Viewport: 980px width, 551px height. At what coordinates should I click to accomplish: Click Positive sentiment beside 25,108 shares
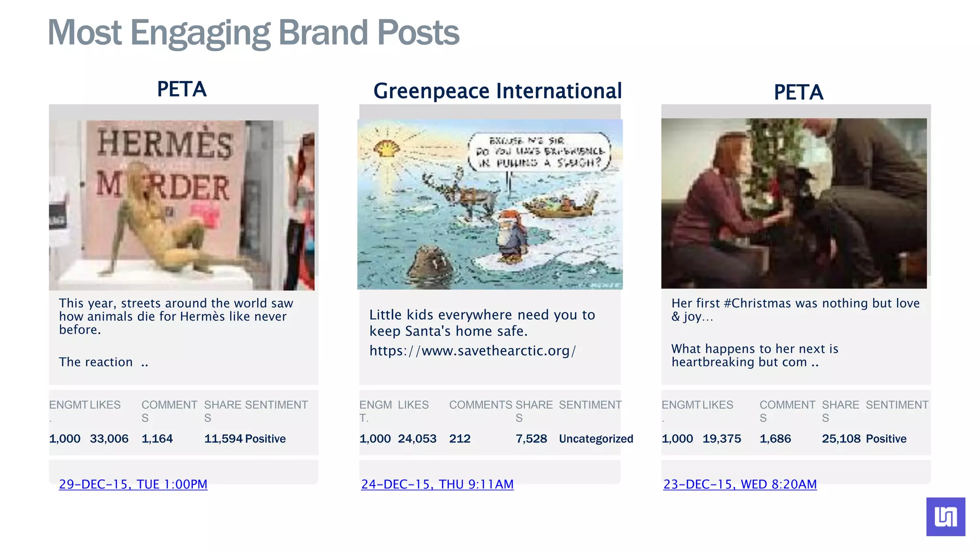point(886,439)
